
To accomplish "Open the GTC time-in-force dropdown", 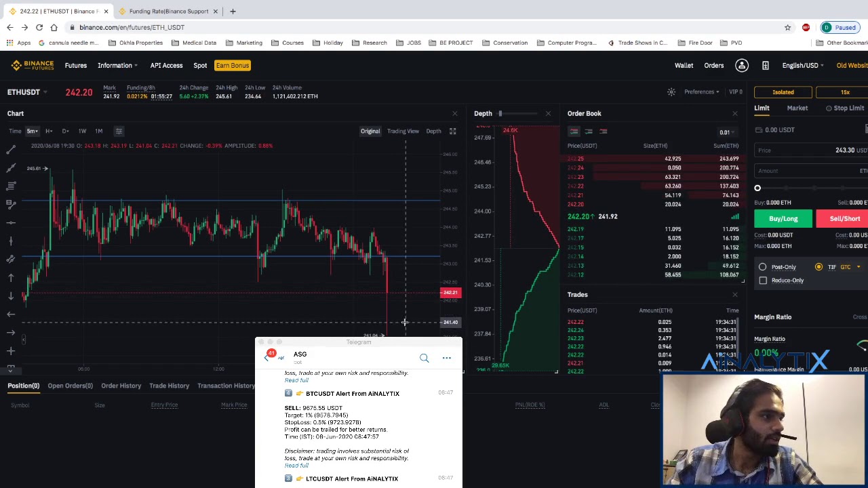I will click(x=850, y=267).
